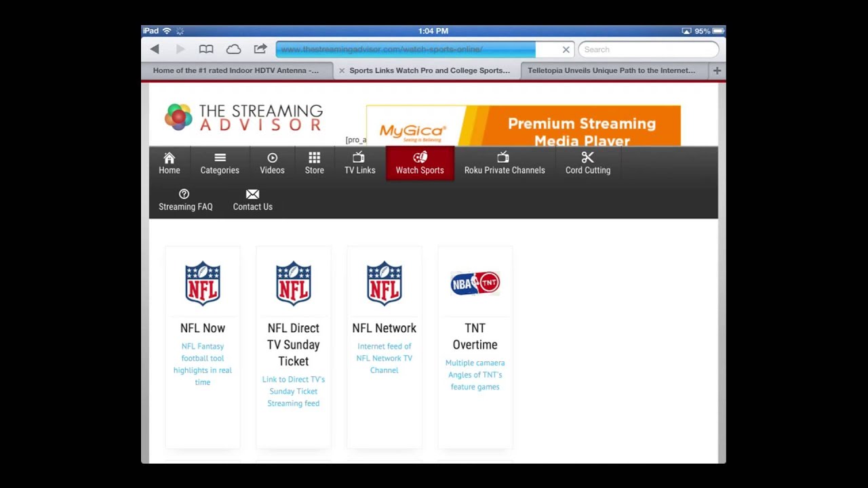Screen dimensions: 868x488
Task: Open the bookmarks book icon
Action: [206, 49]
